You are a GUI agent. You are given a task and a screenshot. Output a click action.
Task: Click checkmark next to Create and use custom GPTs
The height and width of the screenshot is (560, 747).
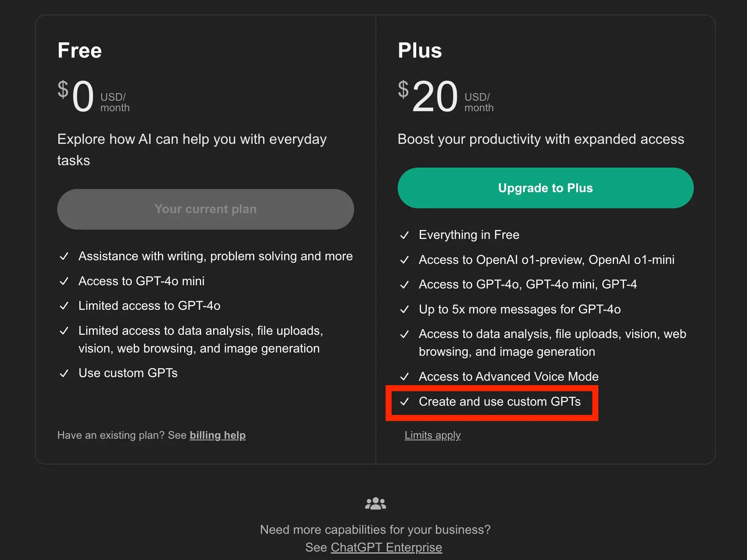tap(405, 402)
